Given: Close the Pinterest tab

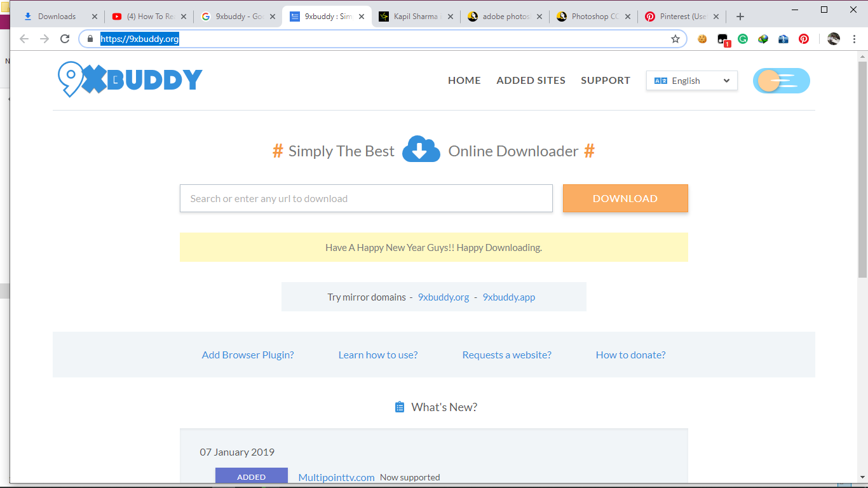Looking at the screenshot, I should pyautogui.click(x=716, y=17).
